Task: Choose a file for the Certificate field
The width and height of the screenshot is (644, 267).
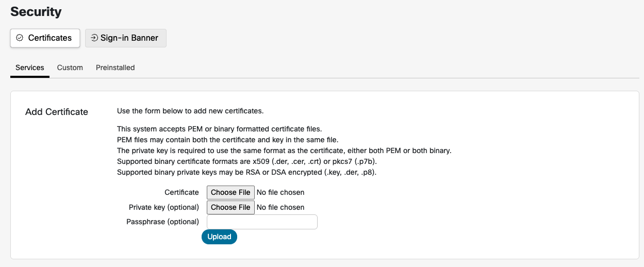Action: [230, 192]
